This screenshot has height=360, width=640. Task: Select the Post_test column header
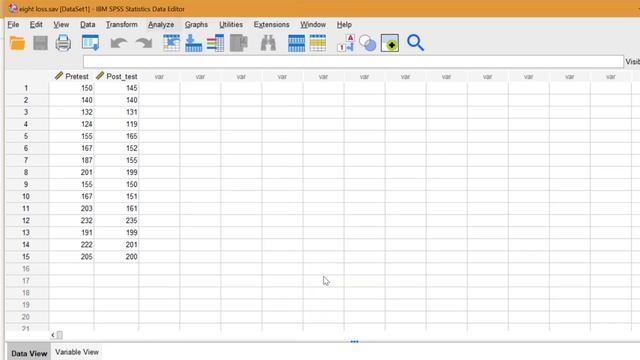point(116,76)
